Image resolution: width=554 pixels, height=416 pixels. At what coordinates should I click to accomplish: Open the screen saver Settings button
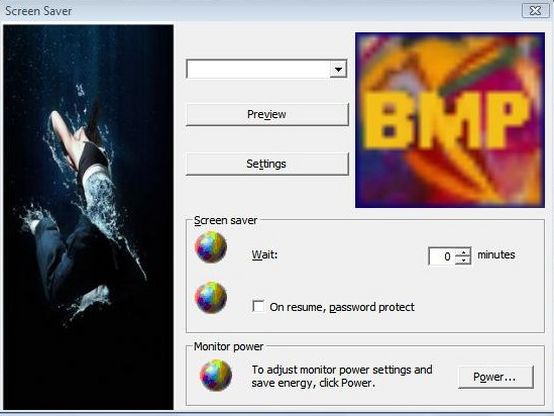(267, 164)
